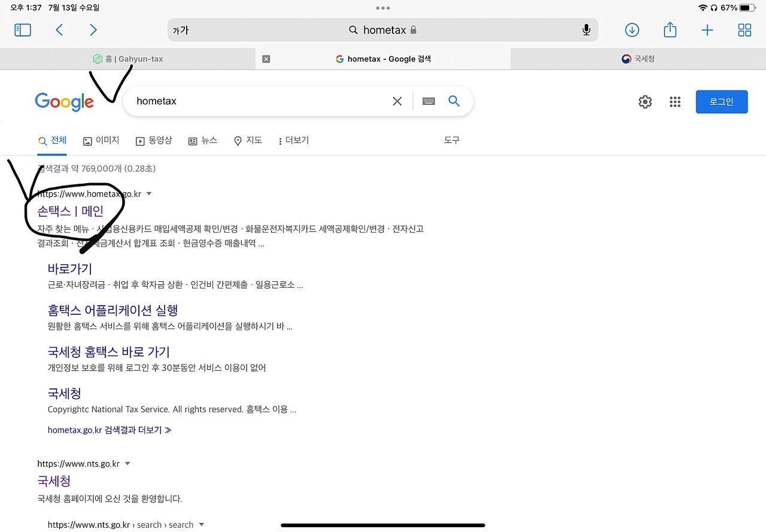The image size is (766, 532).
Task: Click the https://www.nts.go.kr URL text
Action: pyautogui.click(x=78, y=464)
